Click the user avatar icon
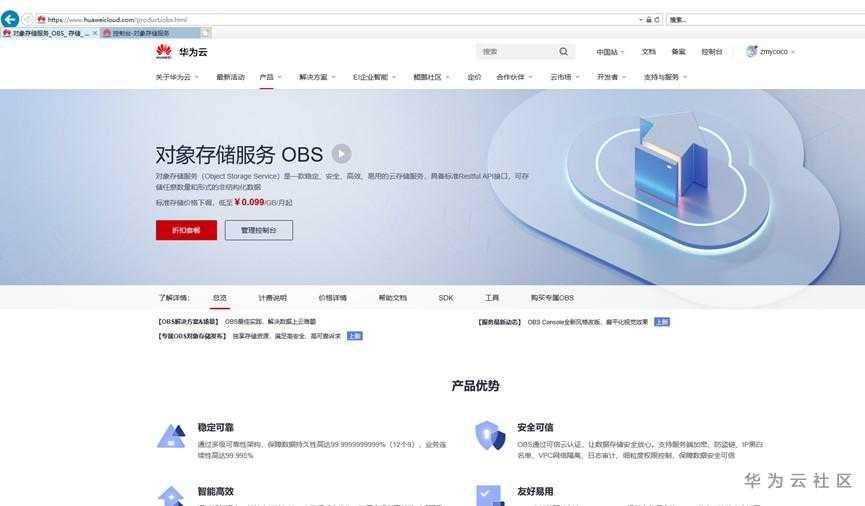The width and height of the screenshot is (865, 506). point(751,51)
